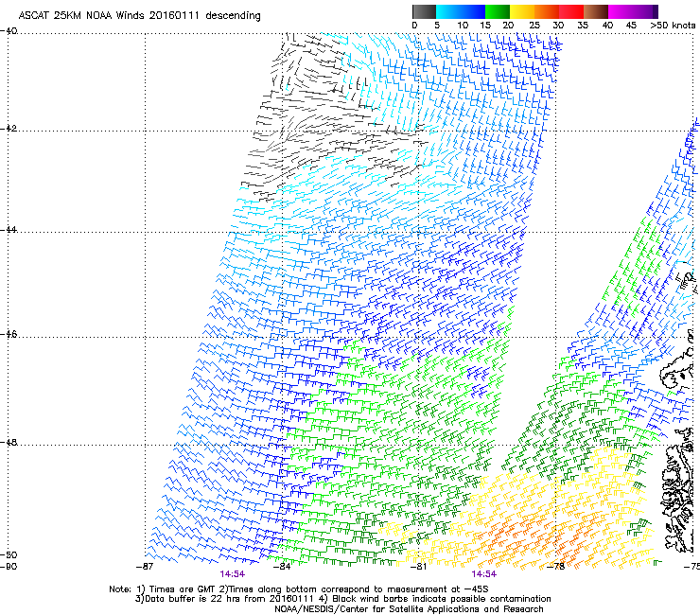Pick the red 30-35 knots legend segment
The height and width of the screenshot is (615, 700).
coord(571,11)
